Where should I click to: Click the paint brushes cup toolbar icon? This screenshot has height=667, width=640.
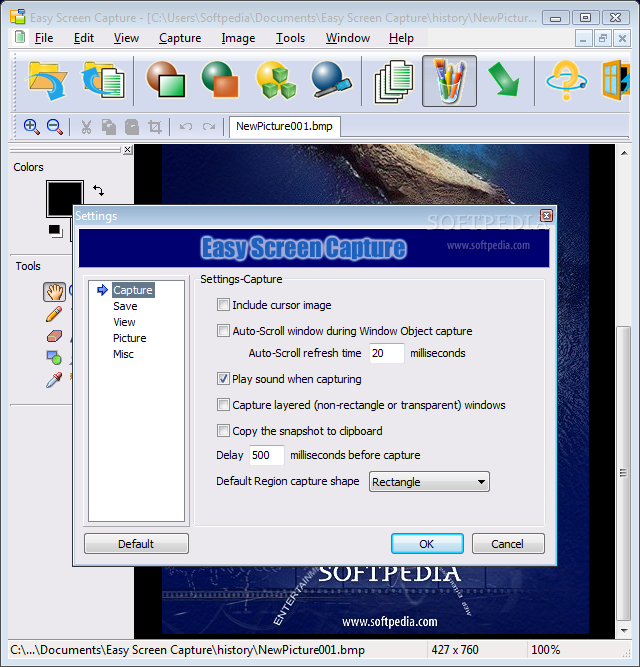[x=449, y=81]
